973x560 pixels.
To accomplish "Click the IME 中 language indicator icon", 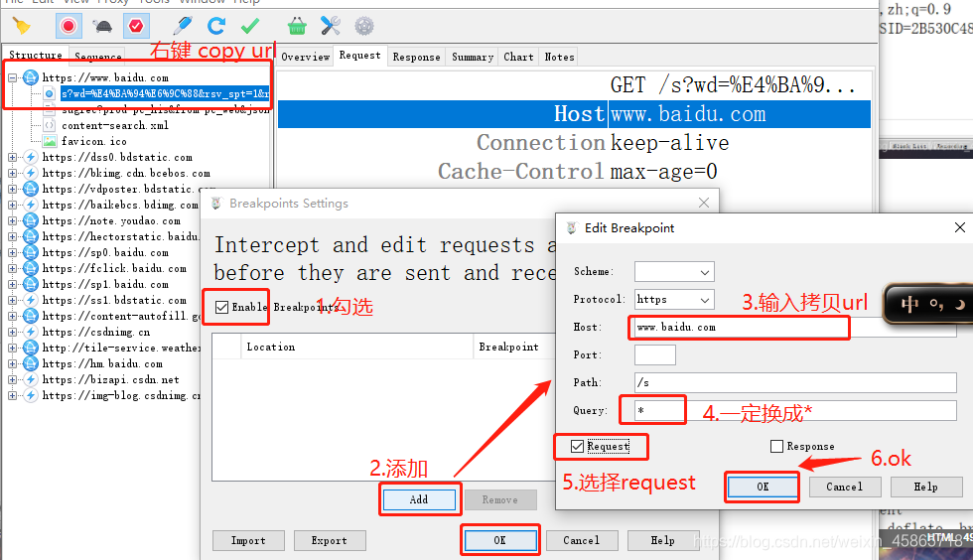I will coord(909,304).
